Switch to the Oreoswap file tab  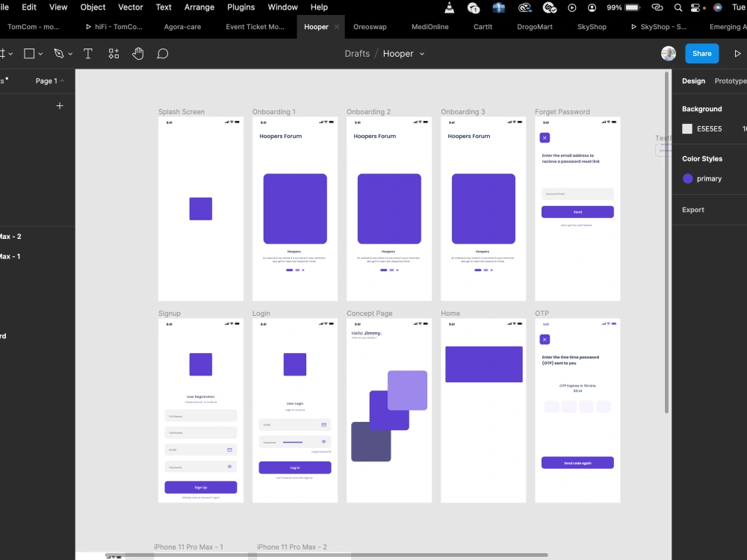tap(370, 27)
